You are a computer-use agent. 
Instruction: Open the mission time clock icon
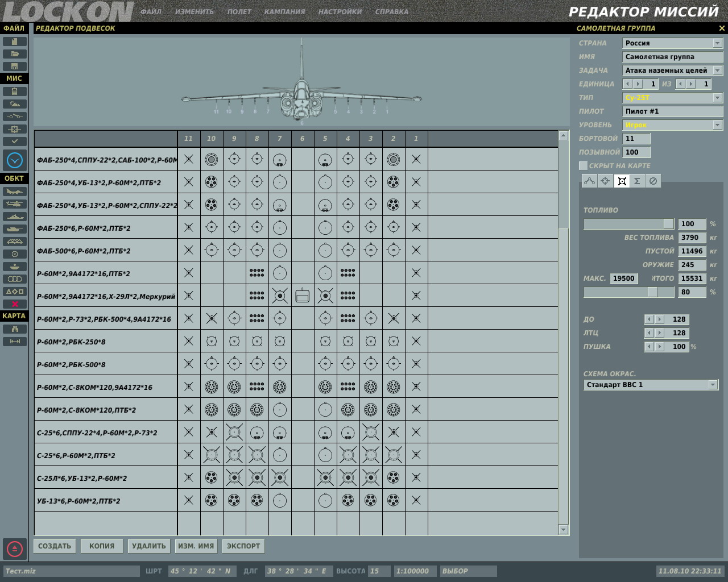(x=15, y=160)
